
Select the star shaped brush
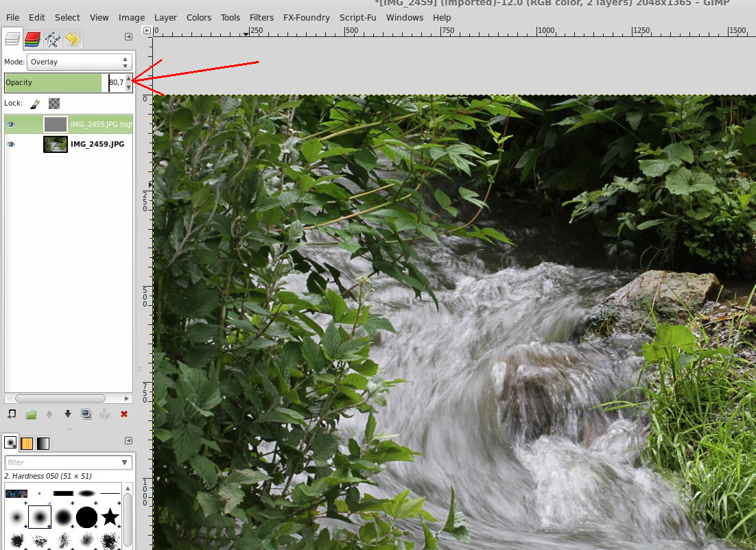(x=110, y=517)
